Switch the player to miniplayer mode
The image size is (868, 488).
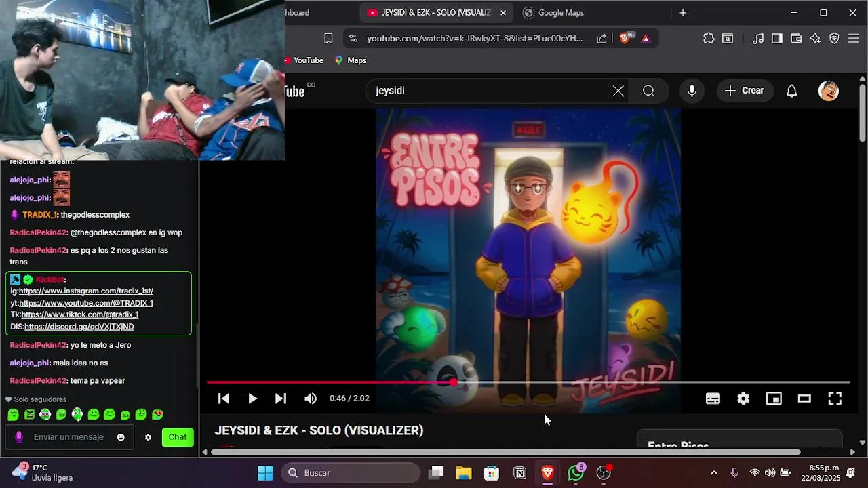[x=774, y=399]
